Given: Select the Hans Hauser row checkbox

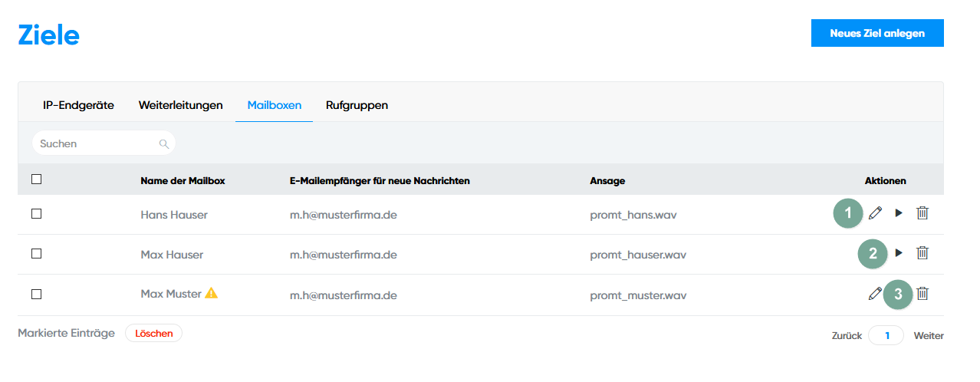Looking at the screenshot, I should (x=36, y=214).
